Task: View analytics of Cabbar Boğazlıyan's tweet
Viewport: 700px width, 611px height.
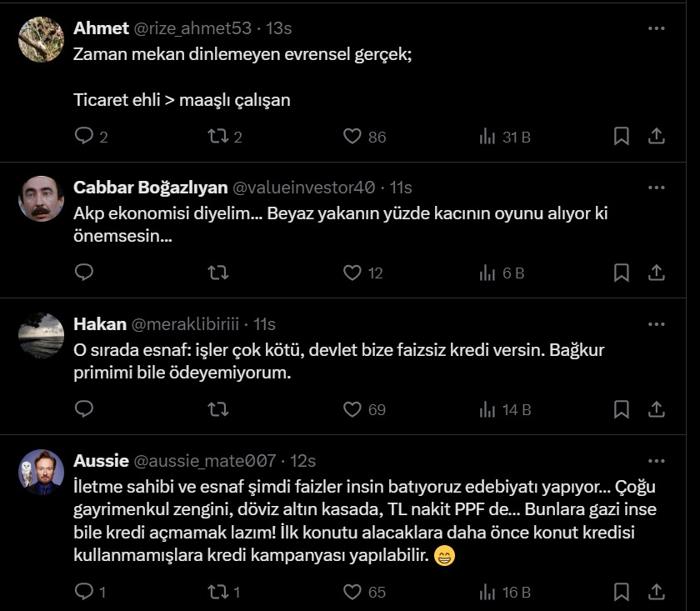Action: 501,273
